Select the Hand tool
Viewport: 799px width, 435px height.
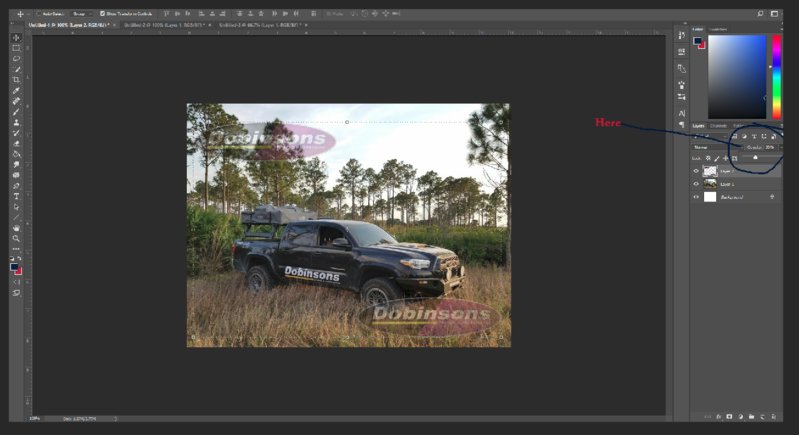point(16,228)
